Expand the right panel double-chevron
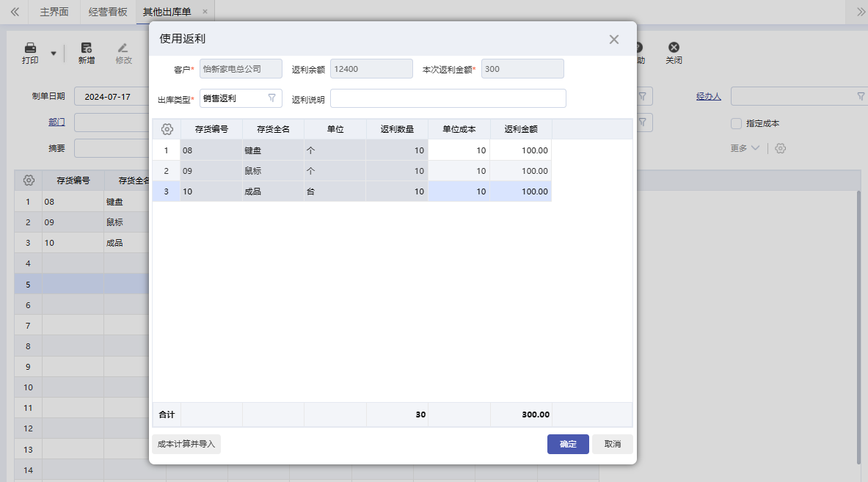 861,12
